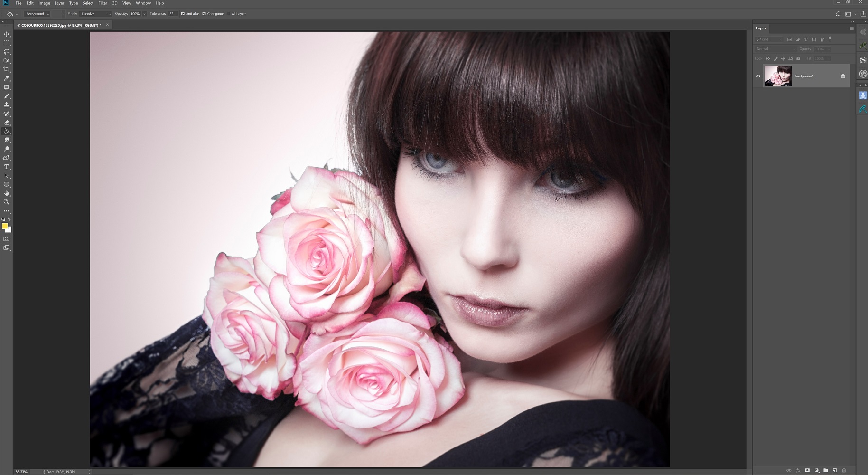Screen dimensions: 868x475
Task: Click the Tolerance input field
Action: coord(172,14)
